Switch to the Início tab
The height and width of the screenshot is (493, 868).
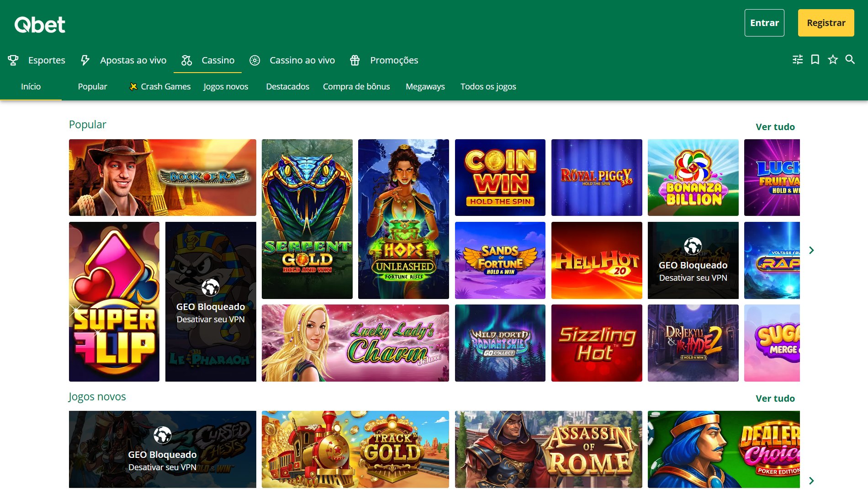pyautogui.click(x=31, y=87)
